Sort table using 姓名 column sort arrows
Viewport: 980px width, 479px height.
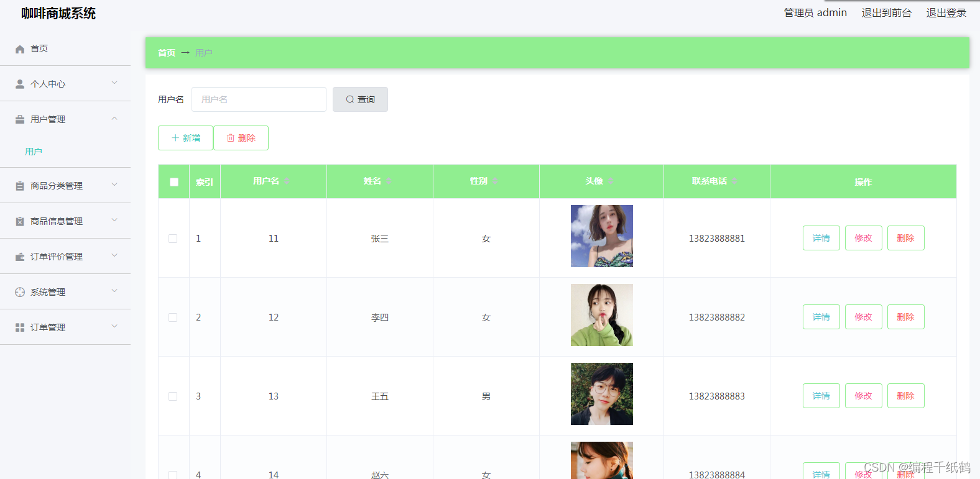(389, 181)
